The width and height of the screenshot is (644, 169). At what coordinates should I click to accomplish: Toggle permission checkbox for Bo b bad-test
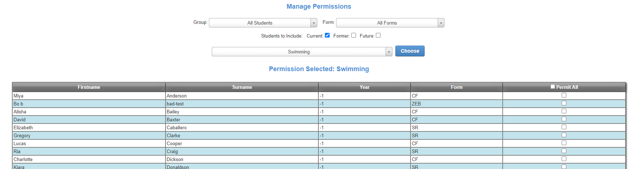pyautogui.click(x=564, y=103)
